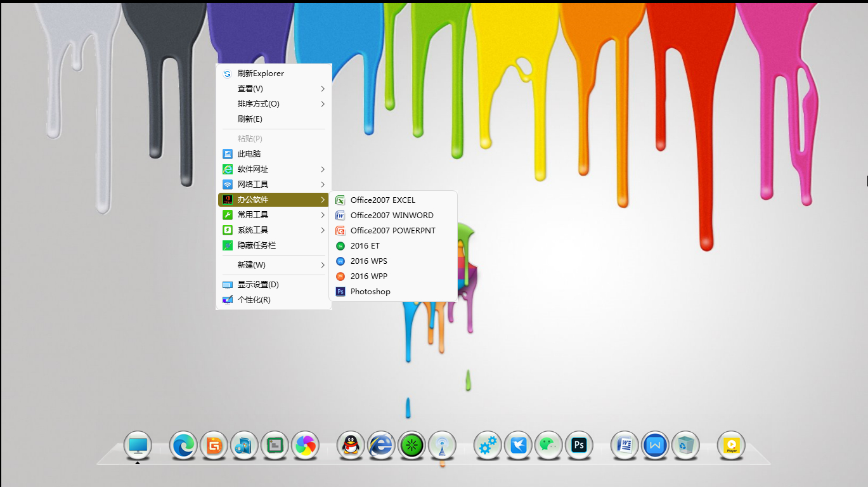
Task: Click 隐藏任务栏 menu entry
Action: (273, 245)
